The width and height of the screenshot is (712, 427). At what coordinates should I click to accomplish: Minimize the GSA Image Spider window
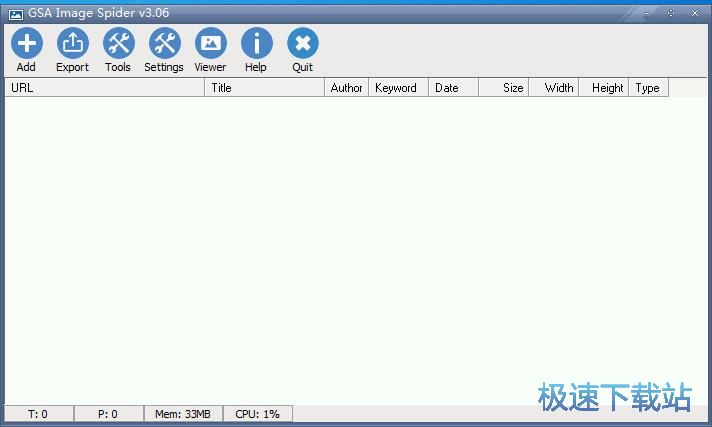(647, 13)
